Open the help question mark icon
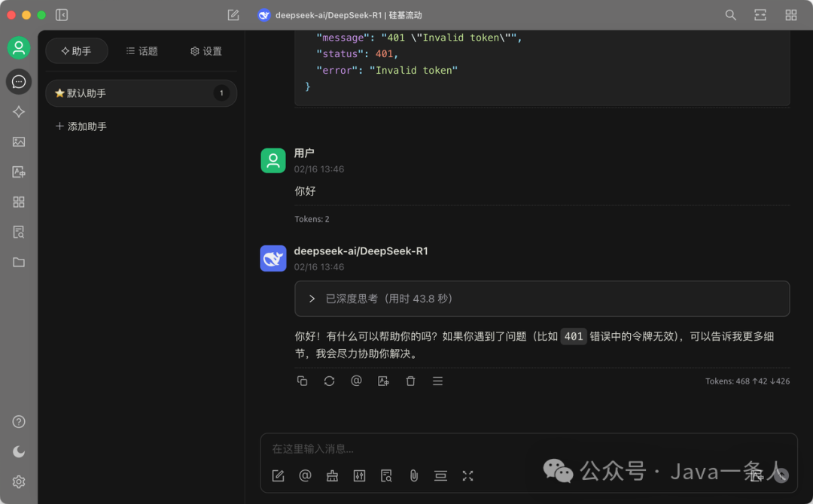Viewport: 813px width, 504px height. click(x=19, y=422)
